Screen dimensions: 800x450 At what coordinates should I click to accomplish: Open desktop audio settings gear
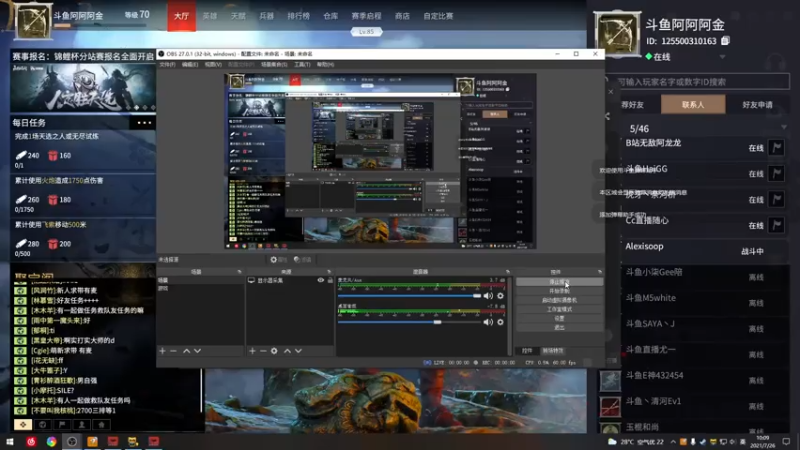tap(501, 322)
